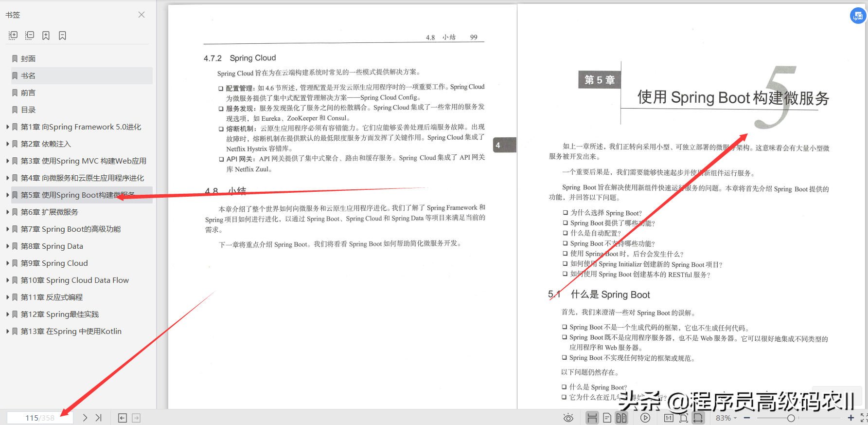
Task: Click the blue floating translate button
Action: 858,16
